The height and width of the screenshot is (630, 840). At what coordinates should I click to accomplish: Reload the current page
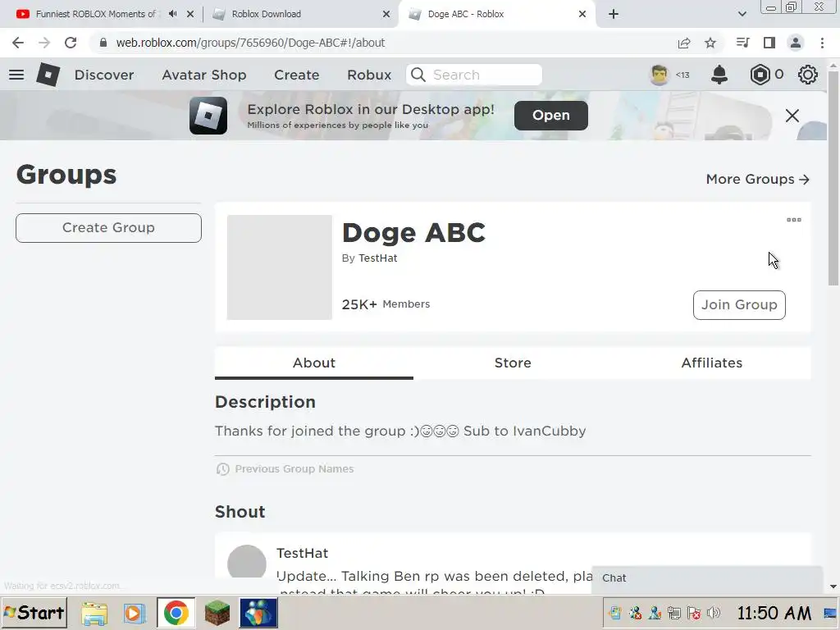(71, 43)
